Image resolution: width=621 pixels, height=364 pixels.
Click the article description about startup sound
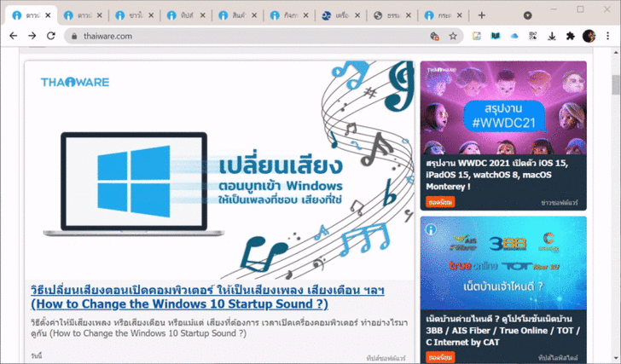219,327
